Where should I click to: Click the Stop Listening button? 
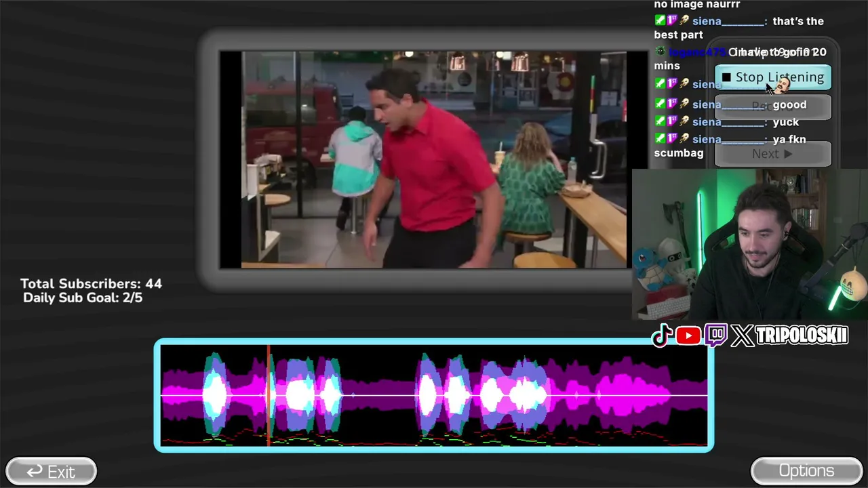click(x=773, y=77)
